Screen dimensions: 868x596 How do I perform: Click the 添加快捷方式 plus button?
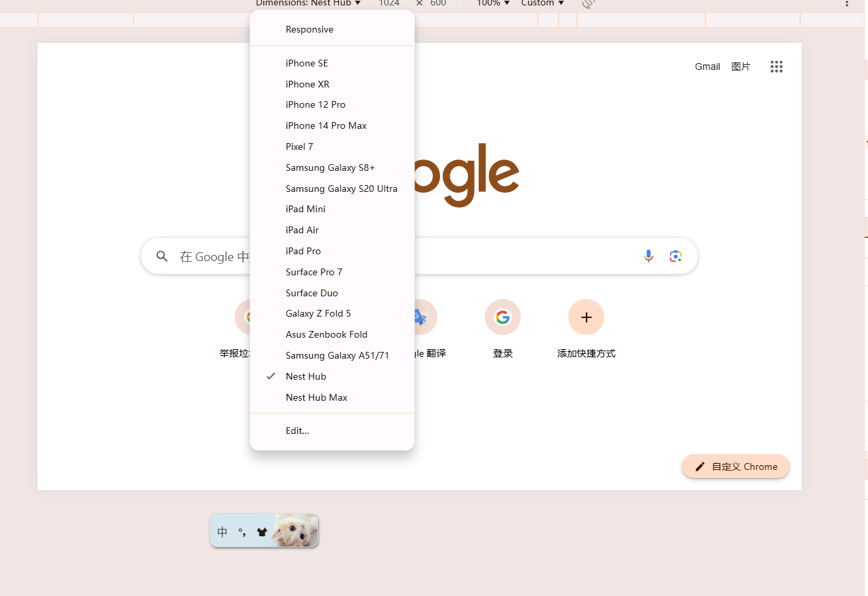pos(586,317)
